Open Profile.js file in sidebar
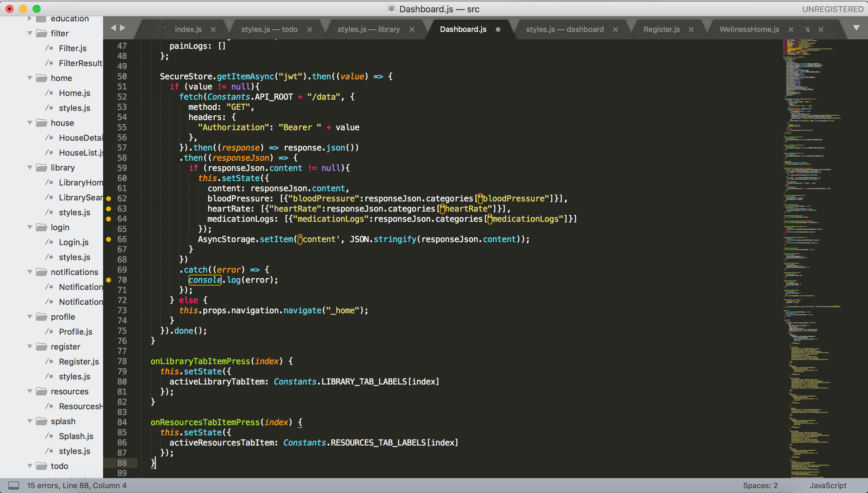This screenshot has height=493, width=868. (75, 332)
